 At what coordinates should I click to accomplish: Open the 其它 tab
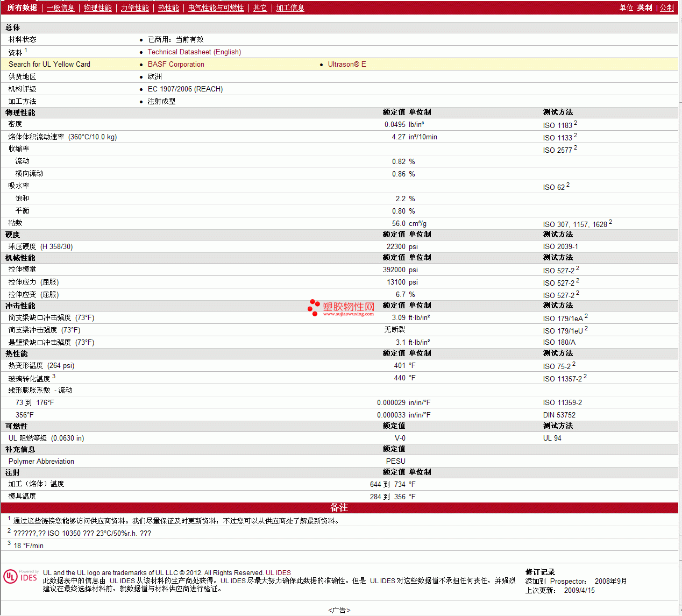click(x=260, y=8)
